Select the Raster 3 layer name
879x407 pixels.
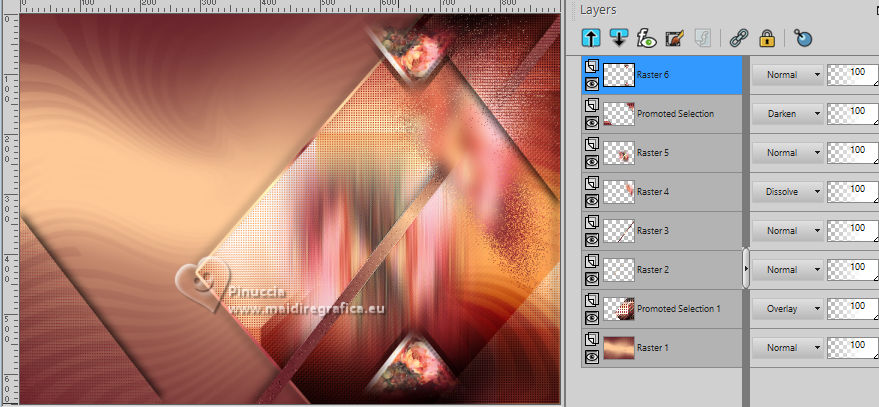pos(653,230)
